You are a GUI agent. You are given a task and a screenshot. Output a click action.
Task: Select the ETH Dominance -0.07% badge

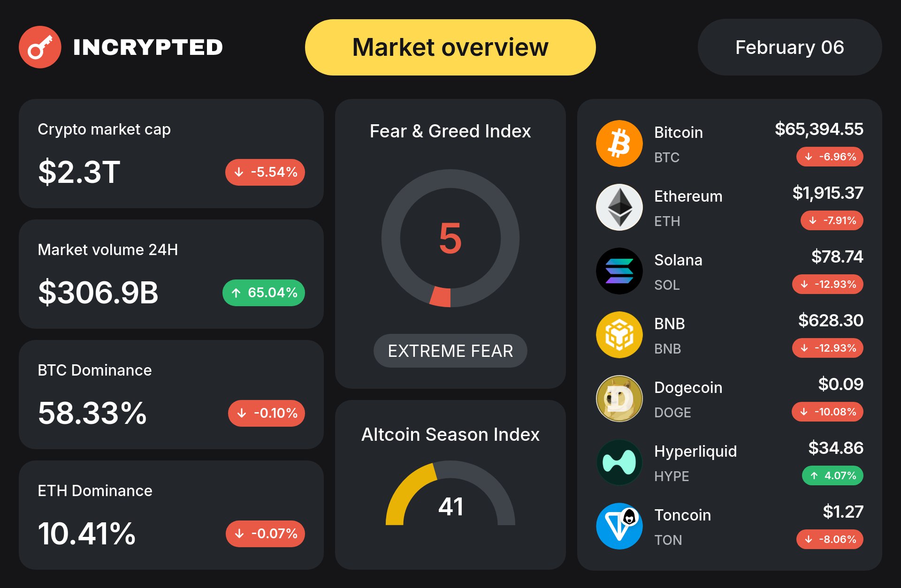pos(265,534)
